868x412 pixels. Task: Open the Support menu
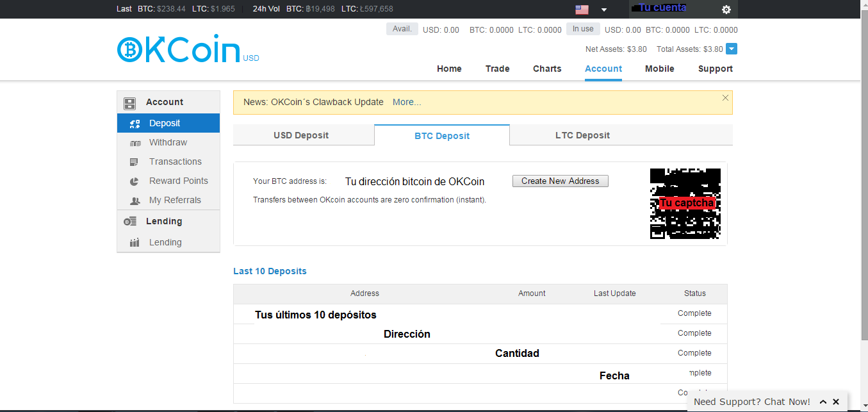[716, 69]
